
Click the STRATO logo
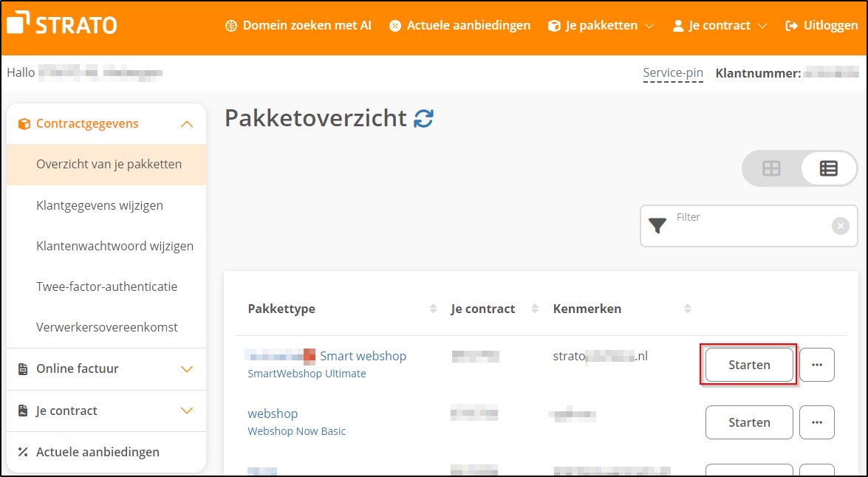pyautogui.click(x=61, y=23)
